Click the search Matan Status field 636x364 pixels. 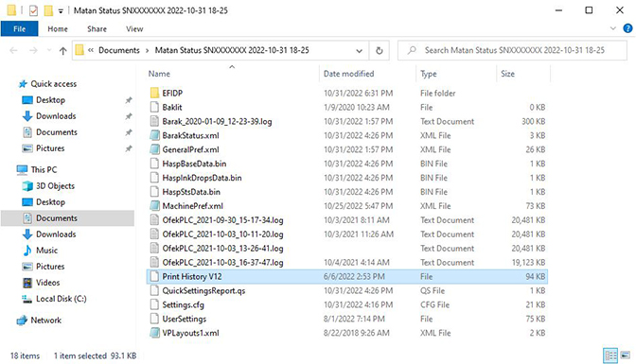click(512, 50)
